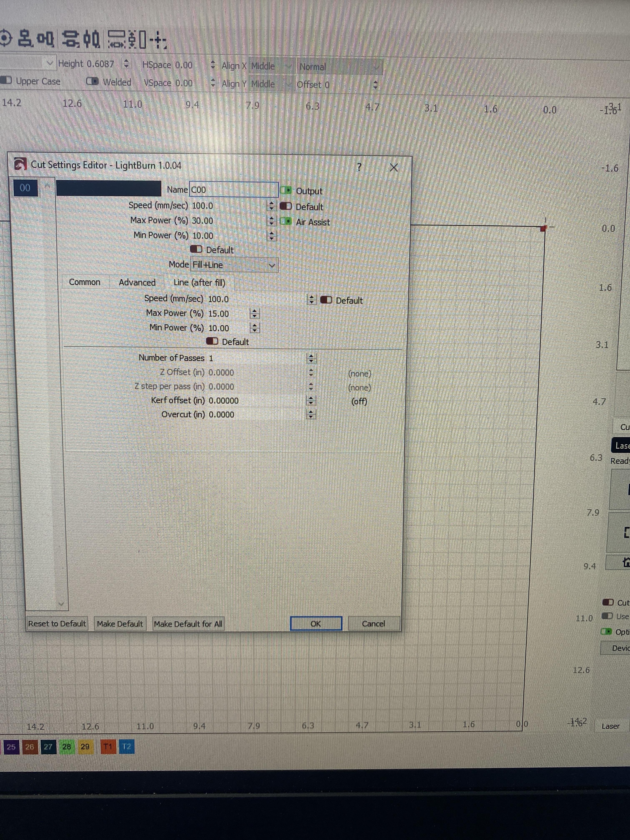630x840 pixels.
Task: Toggle the green Opti switch in Laser panel
Action: (606, 631)
